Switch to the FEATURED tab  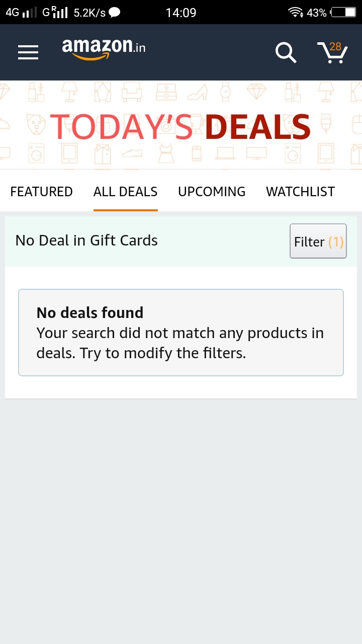[x=41, y=192]
